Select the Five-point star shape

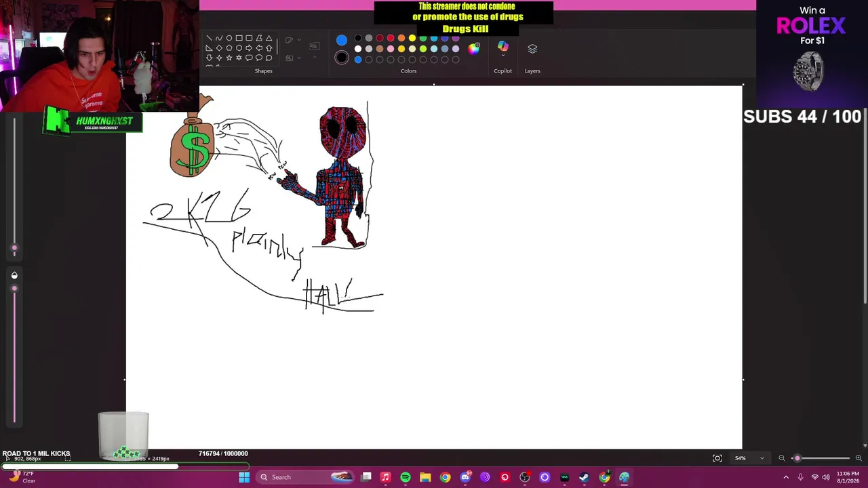pos(229,58)
